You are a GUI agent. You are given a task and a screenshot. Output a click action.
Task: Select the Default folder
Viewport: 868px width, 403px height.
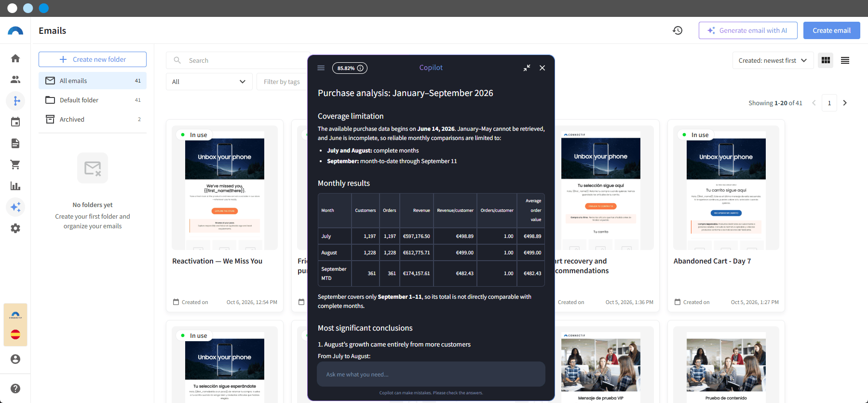coord(93,100)
